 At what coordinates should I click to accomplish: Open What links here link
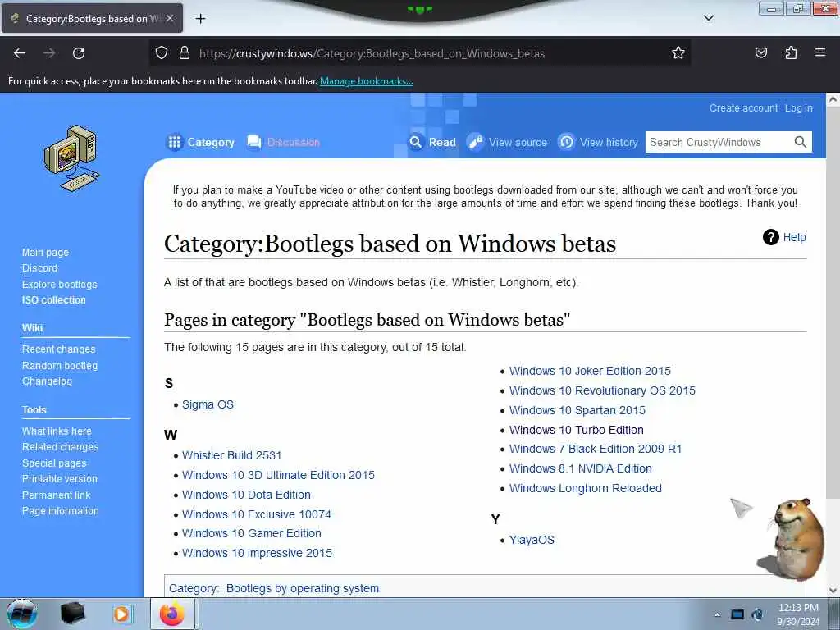click(57, 431)
